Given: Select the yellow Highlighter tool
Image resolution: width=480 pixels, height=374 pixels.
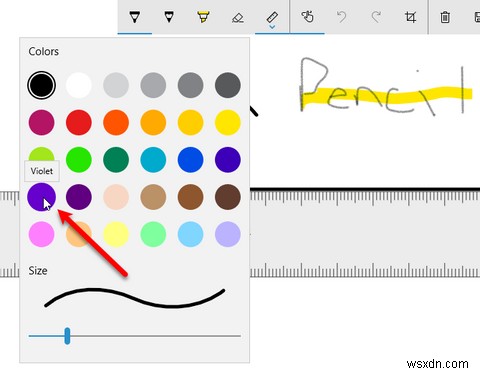Looking at the screenshot, I should (203, 17).
